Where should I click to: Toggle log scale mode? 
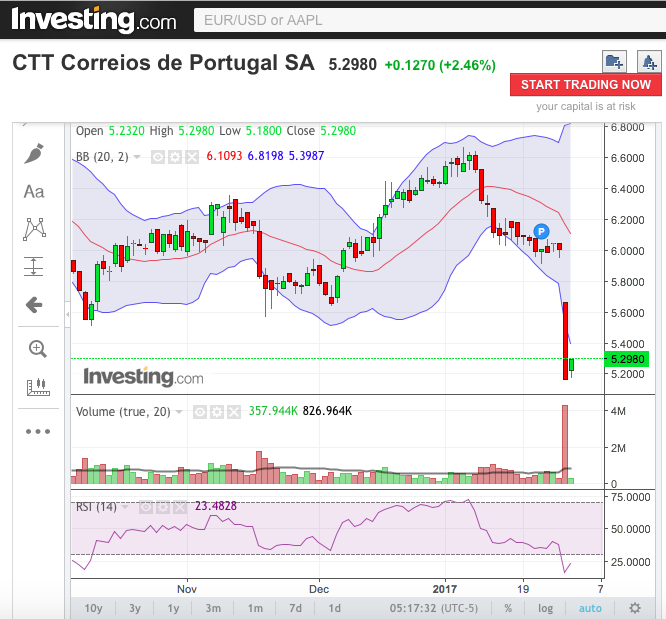pos(545,608)
